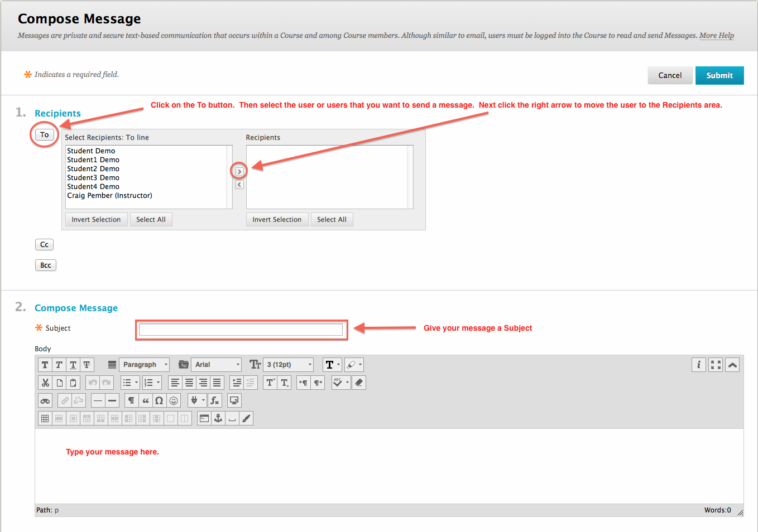Toggle underline text formatting

pos(73,365)
